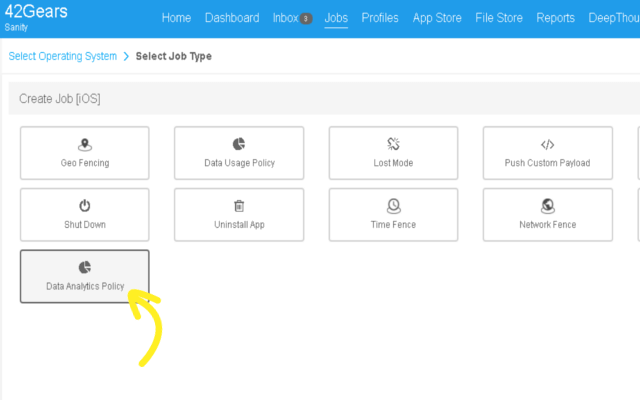640x400 pixels.
Task: Go to the Dashboard tab
Action: coord(232,18)
